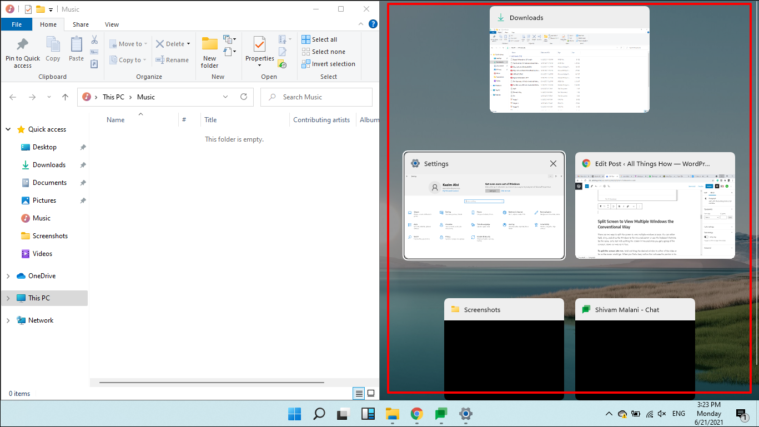Screen dimensions: 759x427
Task: Minimize the ribbon with the chevron
Action: [x=361, y=24]
